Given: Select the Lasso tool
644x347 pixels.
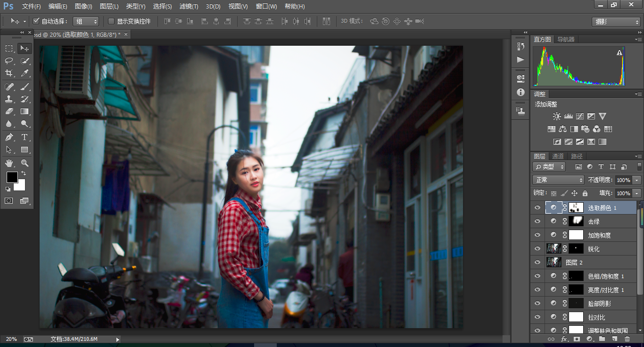Looking at the screenshot, I should coord(9,61).
